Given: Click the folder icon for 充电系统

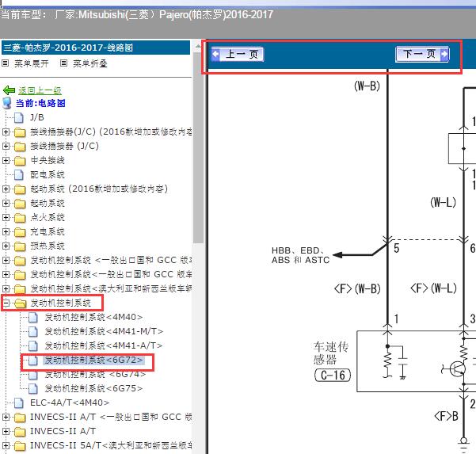Looking at the screenshot, I should pyautogui.click(x=20, y=232).
